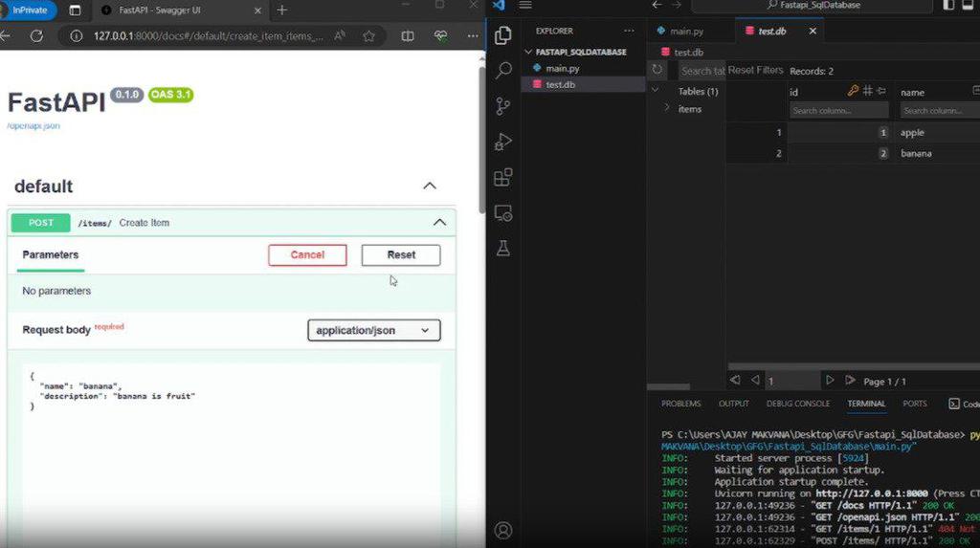Open the OUTPUT panel tab

click(x=734, y=404)
